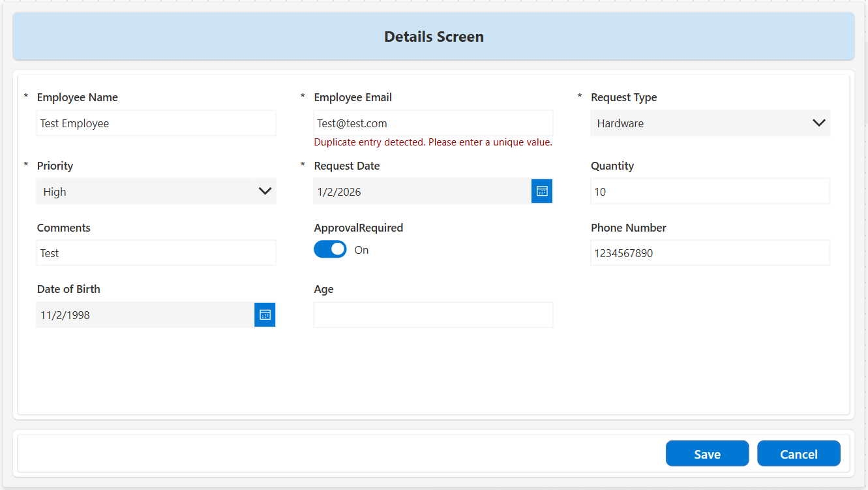Screen dimensions: 868x490
Task: Select the Comments text box
Action: point(157,253)
